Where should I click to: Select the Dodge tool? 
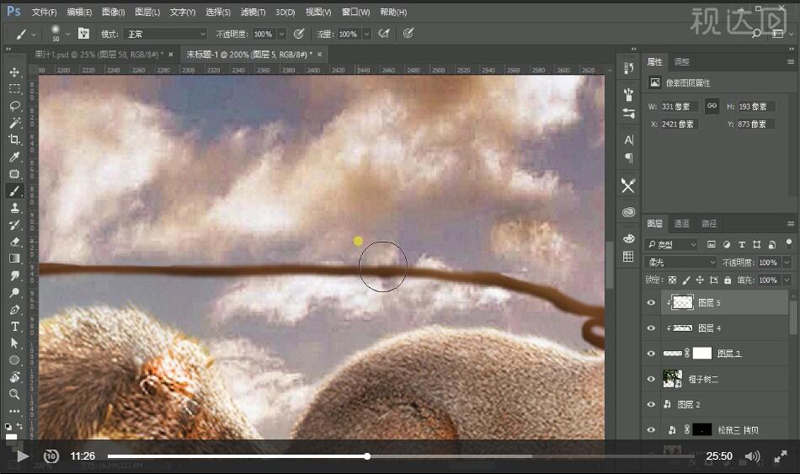point(14,292)
